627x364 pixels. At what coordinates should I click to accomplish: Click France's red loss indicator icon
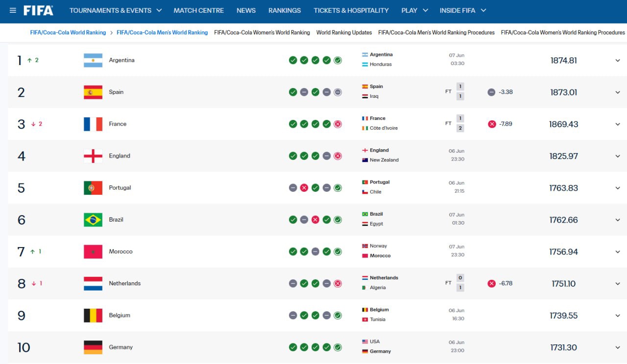[x=338, y=124]
